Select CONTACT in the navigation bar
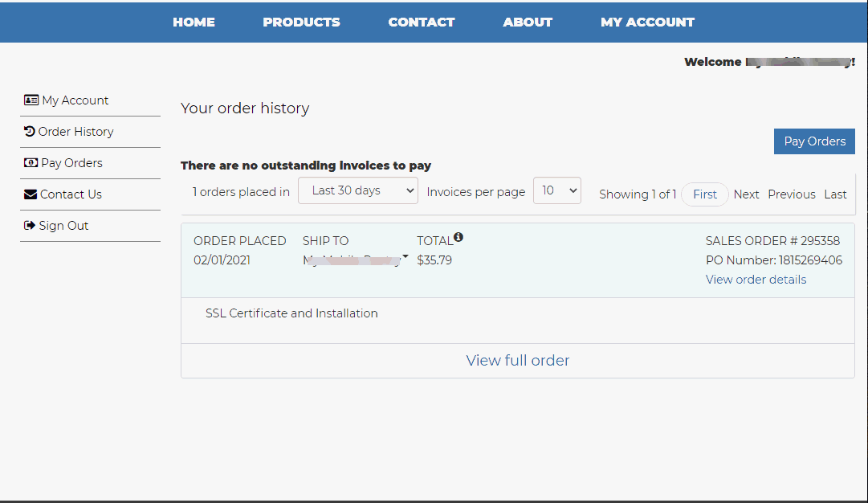Image resolution: width=868 pixels, height=503 pixels. (x=422, y=22)
